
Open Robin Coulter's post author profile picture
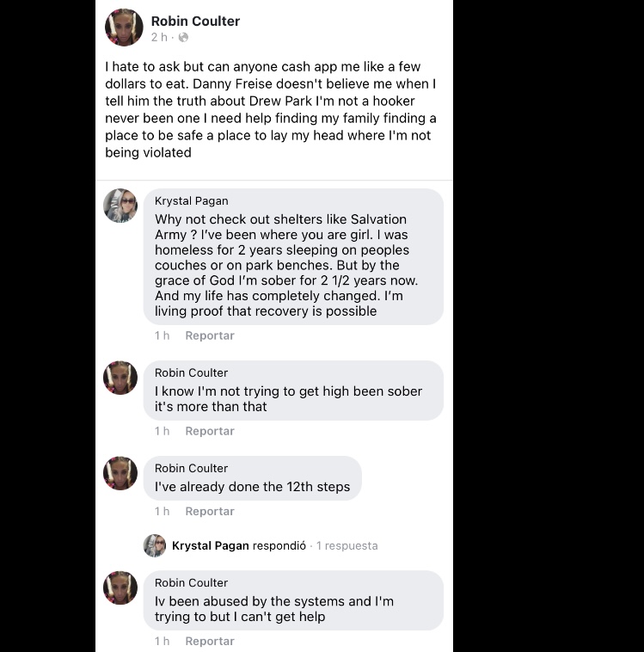[x=124, y=28]
